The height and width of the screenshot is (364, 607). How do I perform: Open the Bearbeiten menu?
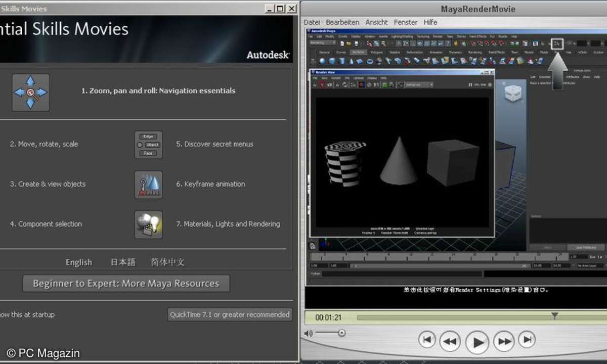point(342,22)
